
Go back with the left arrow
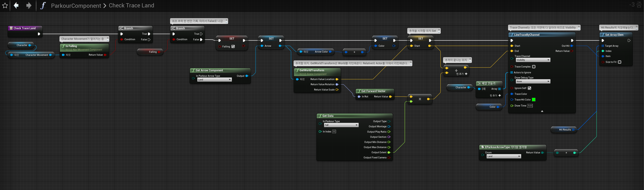[x=16, y=5]
